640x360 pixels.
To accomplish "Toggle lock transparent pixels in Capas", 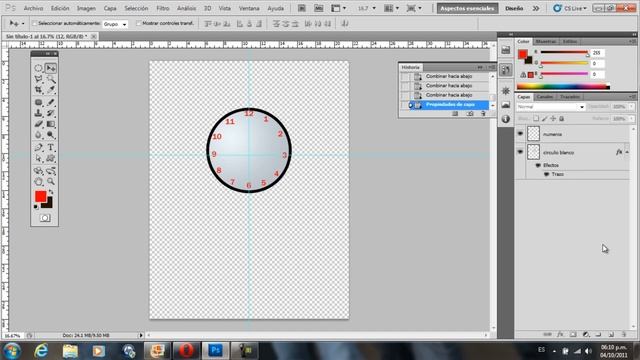I will click(536, 119).
